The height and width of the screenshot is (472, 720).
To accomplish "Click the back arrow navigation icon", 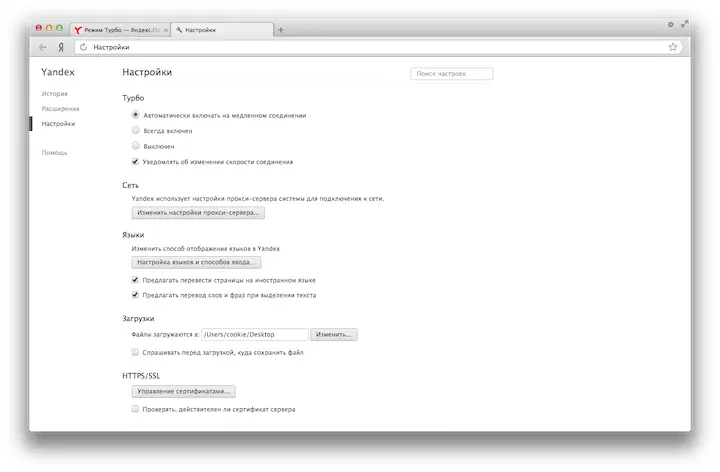I will pos(43,47).
